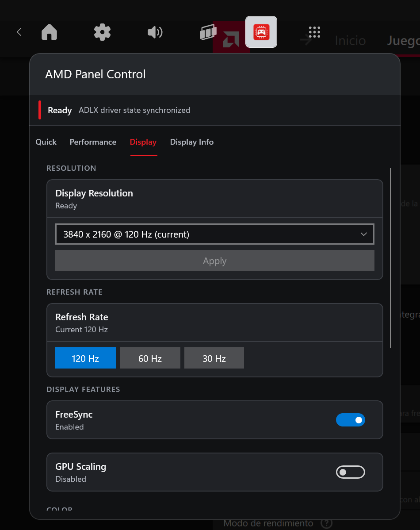This screenshot has height=530, width=420.
Task: Enable the GPU Scaling toggle
Action: pyautogui.click(x=351, y=472)
